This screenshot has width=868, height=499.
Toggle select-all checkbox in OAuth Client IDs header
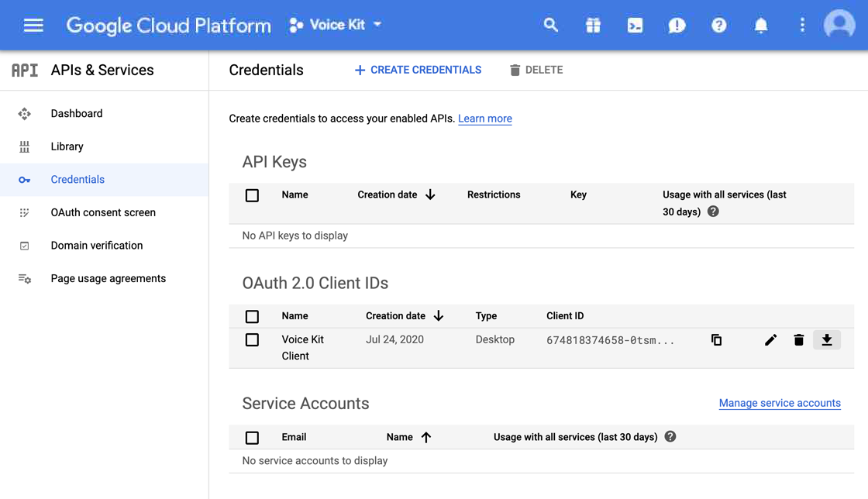(252, 316)
